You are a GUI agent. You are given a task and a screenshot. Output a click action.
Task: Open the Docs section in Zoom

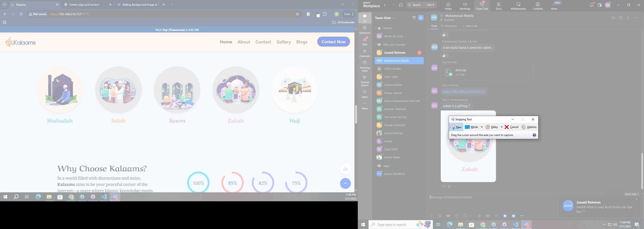pyautogui.click(x=499, y=6)
